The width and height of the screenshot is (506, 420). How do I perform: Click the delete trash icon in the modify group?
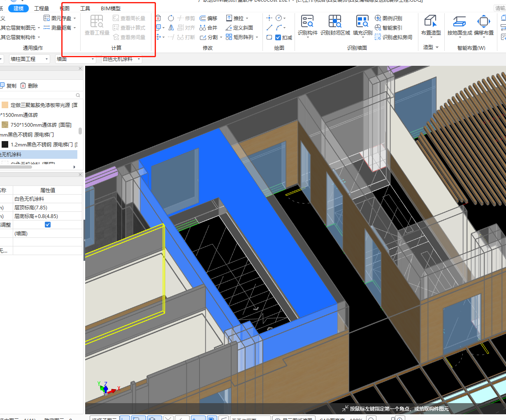[x=158, y=18]
